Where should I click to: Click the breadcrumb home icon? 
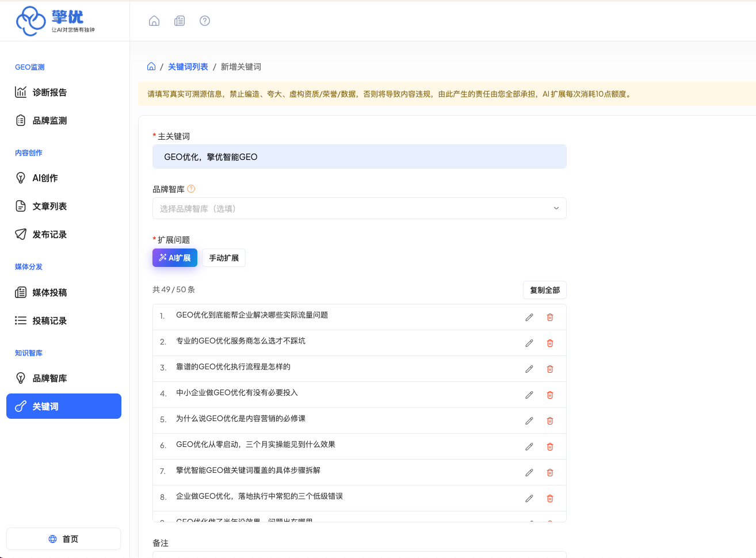point(151,67)
